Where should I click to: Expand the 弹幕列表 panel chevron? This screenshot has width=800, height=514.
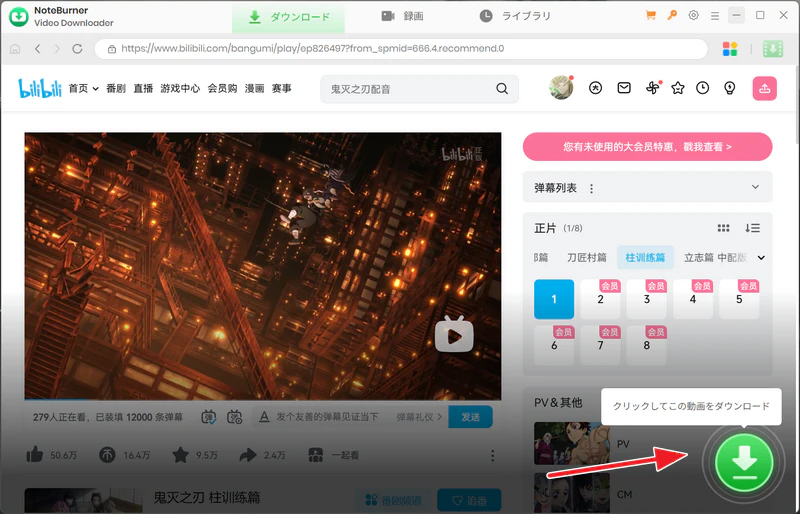click(x=756, y=187)
